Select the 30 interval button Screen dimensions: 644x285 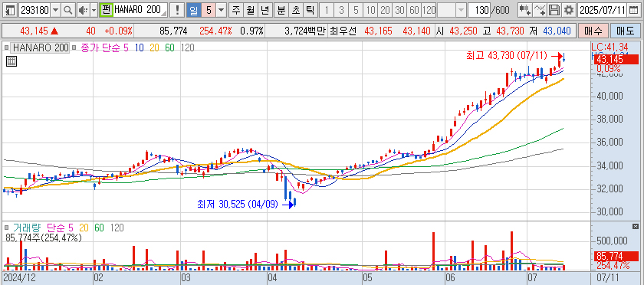(399, 10)
